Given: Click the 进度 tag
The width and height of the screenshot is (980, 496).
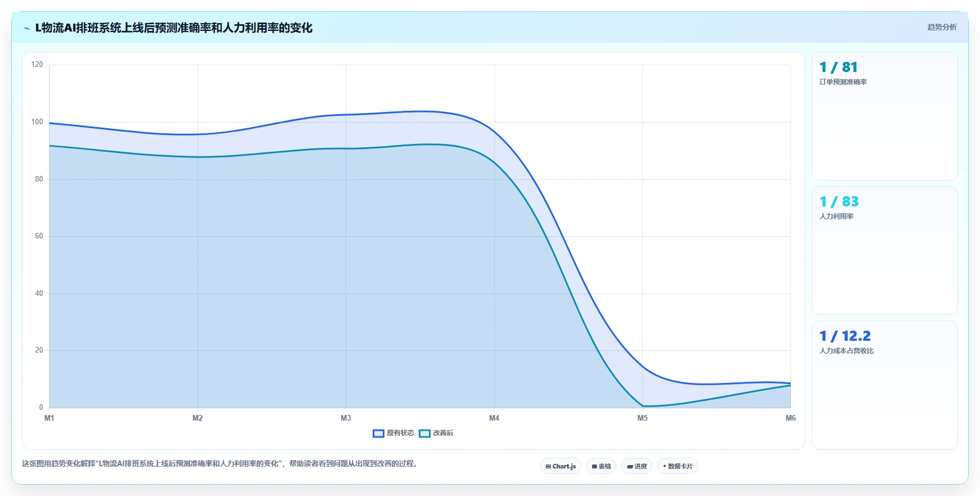Looking at the screenshot, I should [x=637, y=466].
